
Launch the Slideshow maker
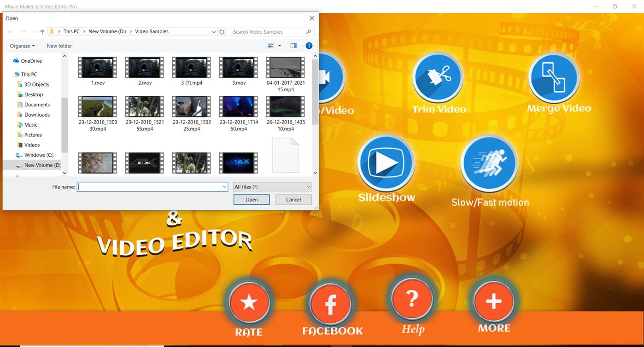pyautogui.click(x=386, y=163)
